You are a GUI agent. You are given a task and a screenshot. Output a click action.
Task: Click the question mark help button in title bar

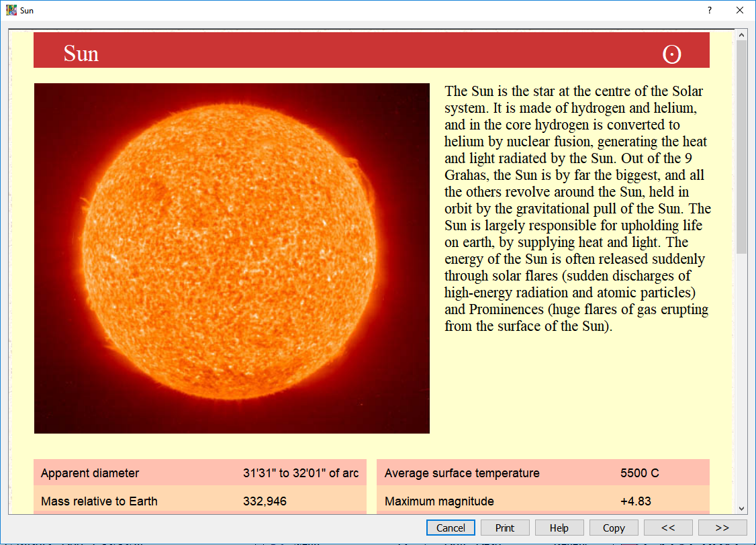(709, 10)
